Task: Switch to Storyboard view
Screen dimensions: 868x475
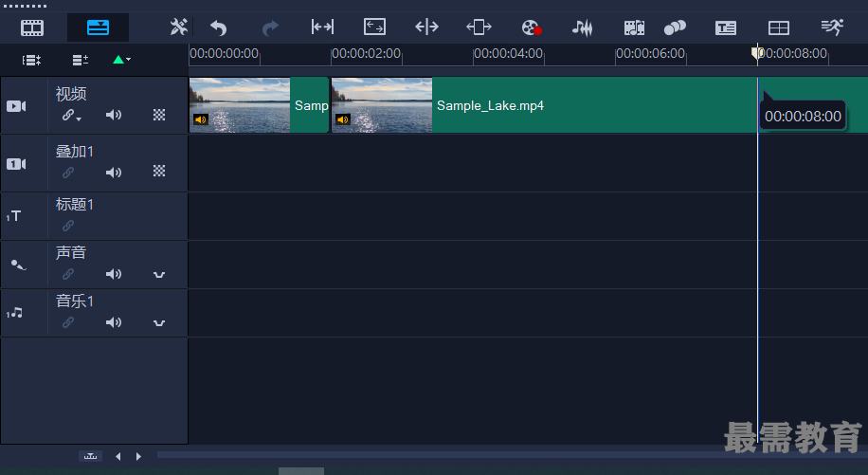Action: tap(32, 27)
